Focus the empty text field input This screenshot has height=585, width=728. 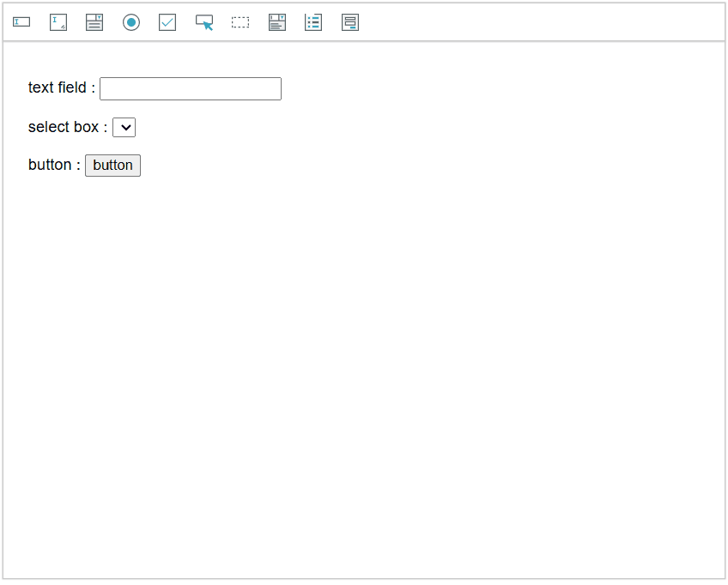pyautogui.click(x=191, y=88)
